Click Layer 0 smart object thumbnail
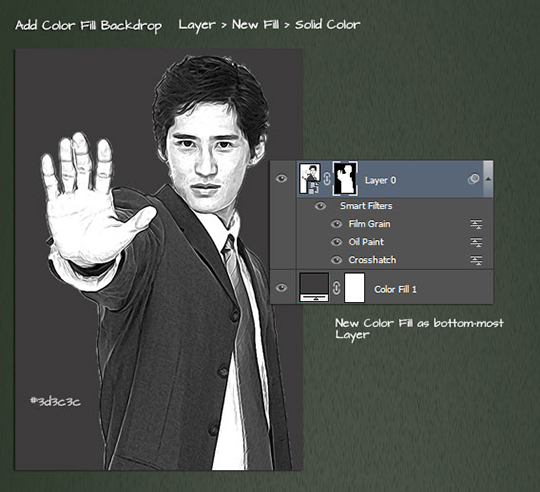 (x=310, y=179)
